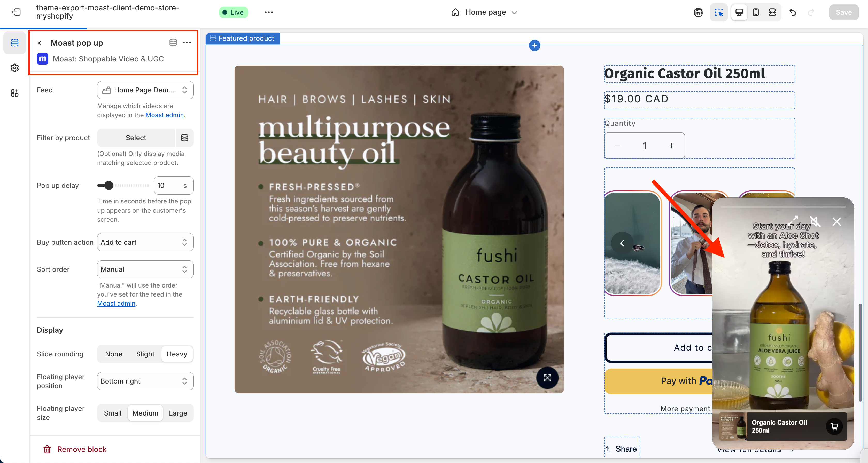Click the quantity input field

(644, 146)
